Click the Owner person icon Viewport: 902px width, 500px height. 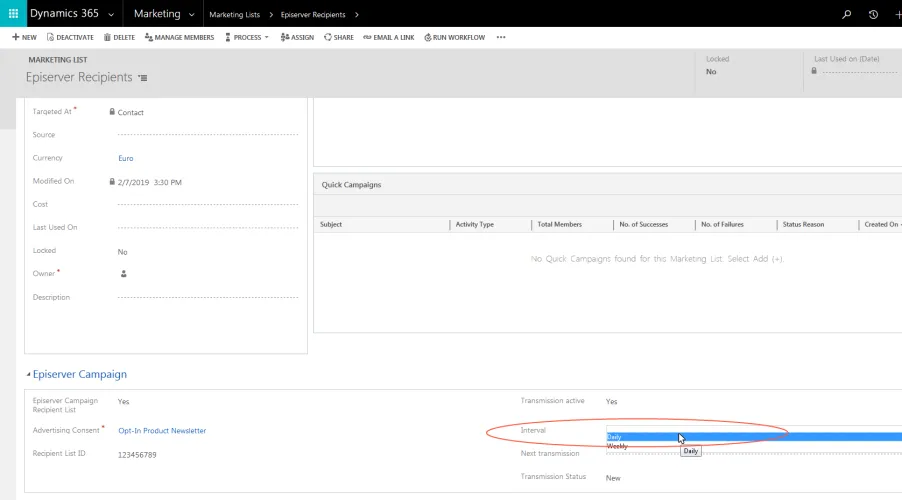(x=123, y=274)
